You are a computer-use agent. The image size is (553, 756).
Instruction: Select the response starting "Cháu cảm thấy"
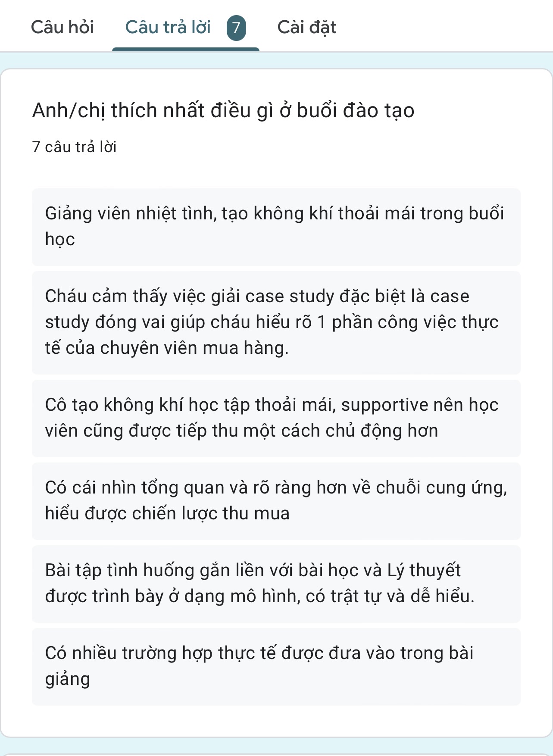point(276,322)
